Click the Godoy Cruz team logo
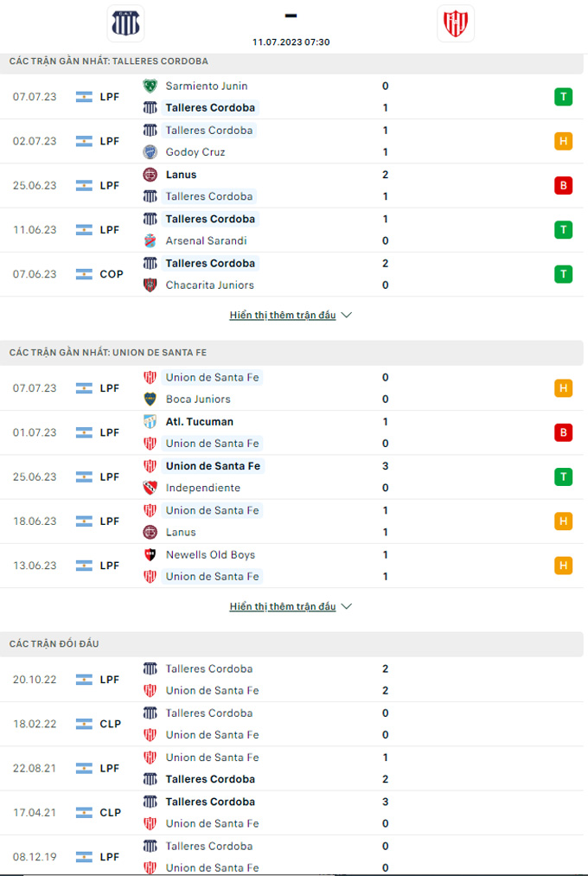 [150, 152]
